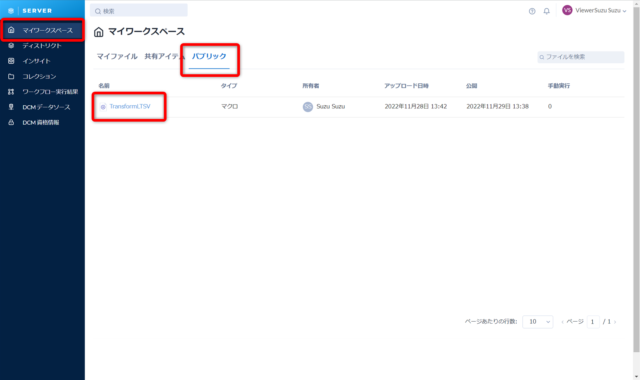Open the rows per page dropdown showing 10
Screen dimensions: 640x380
[x=538, y=322]
